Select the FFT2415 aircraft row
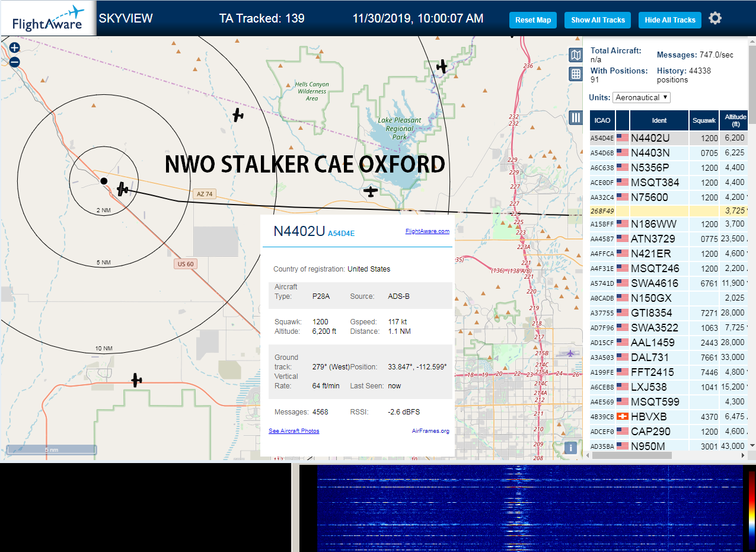 tap(669, 372)
